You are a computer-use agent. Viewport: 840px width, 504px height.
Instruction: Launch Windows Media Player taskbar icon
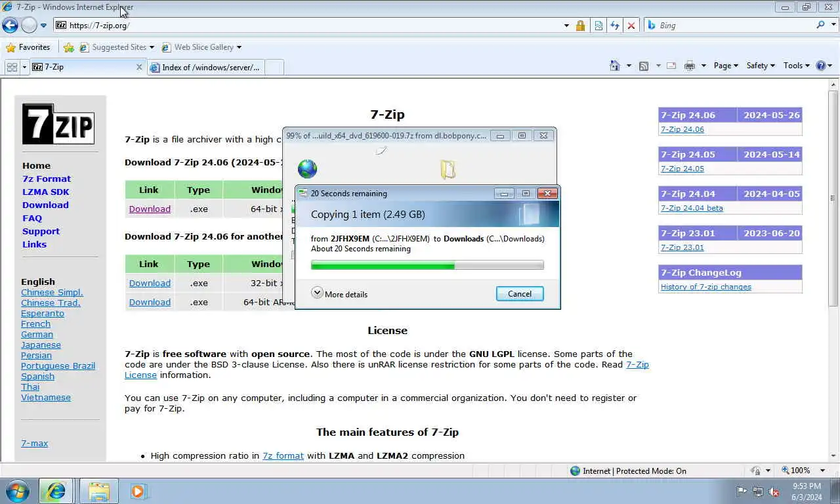(138, 491)
